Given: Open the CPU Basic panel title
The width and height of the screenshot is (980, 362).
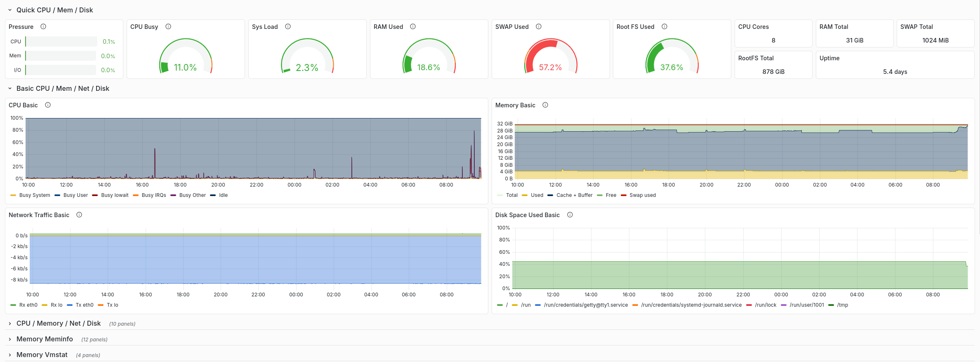Looking at the screenshot, I should [23, 105].
